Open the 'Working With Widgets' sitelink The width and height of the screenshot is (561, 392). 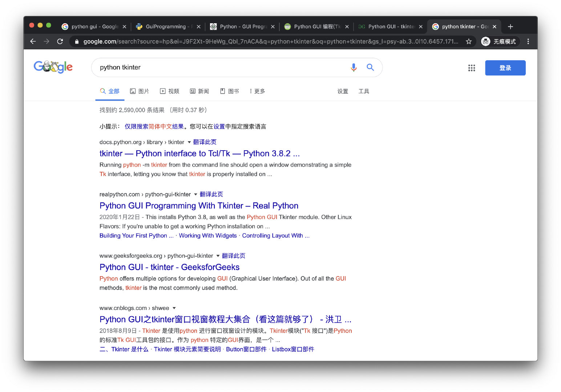tap(208, 236)
